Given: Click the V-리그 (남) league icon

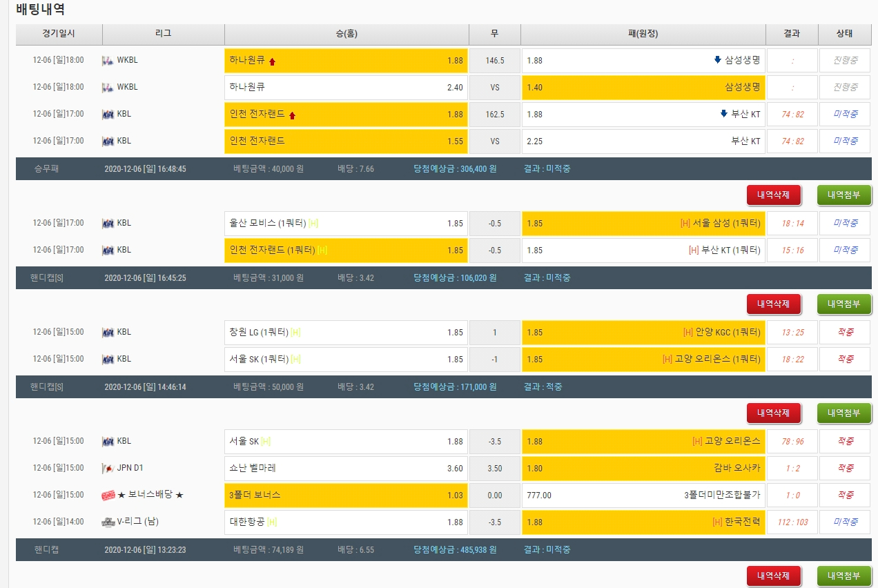Looking at the screenshot, I should [108, 522].
